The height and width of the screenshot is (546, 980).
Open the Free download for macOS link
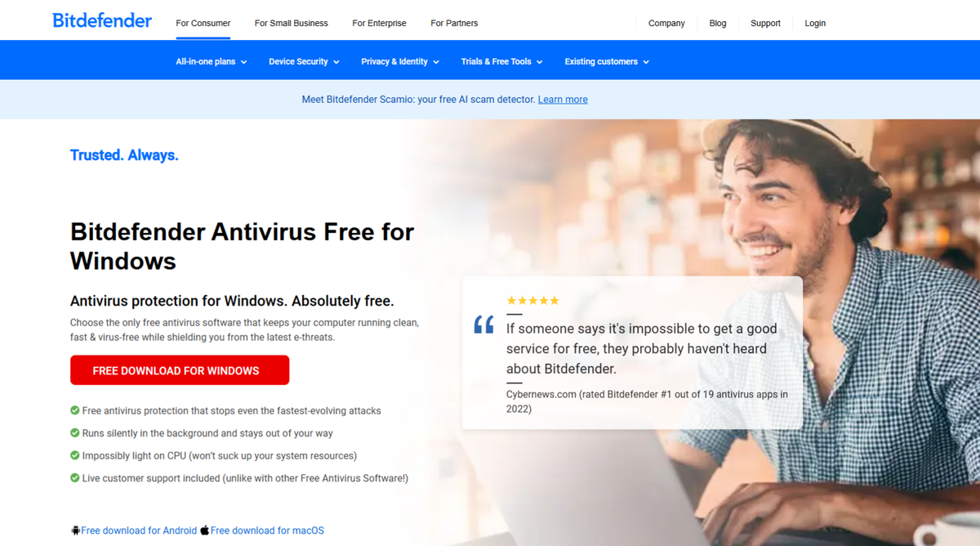(267, 530)
